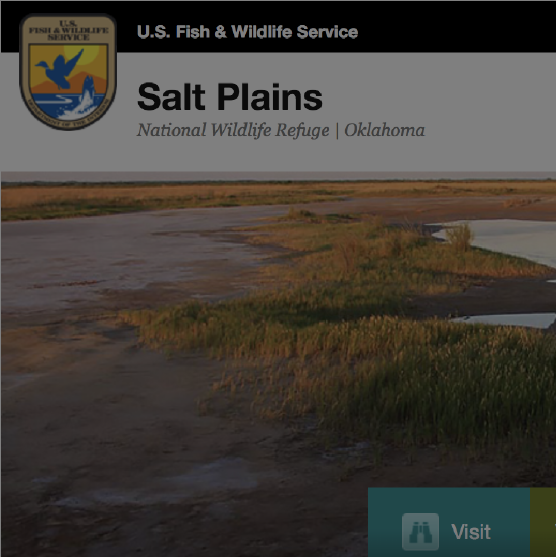Click the salt flats hero photograph

[x=278, y=364]
